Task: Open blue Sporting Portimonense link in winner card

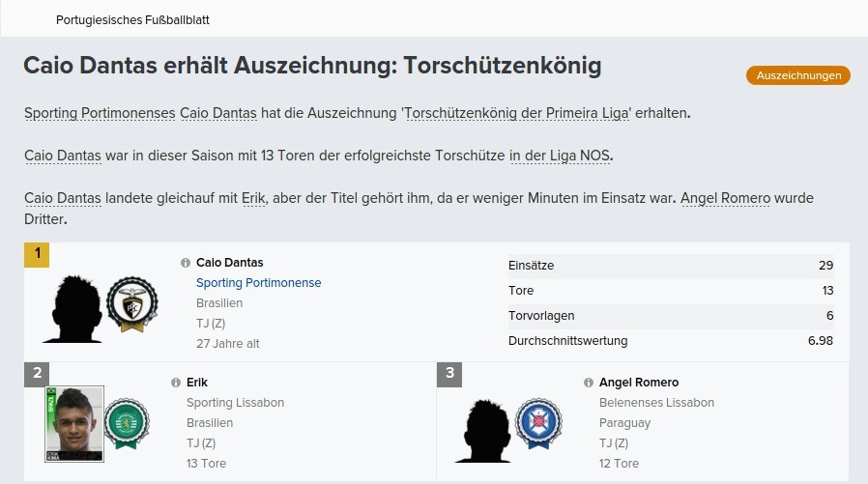Action: [258, 283]
